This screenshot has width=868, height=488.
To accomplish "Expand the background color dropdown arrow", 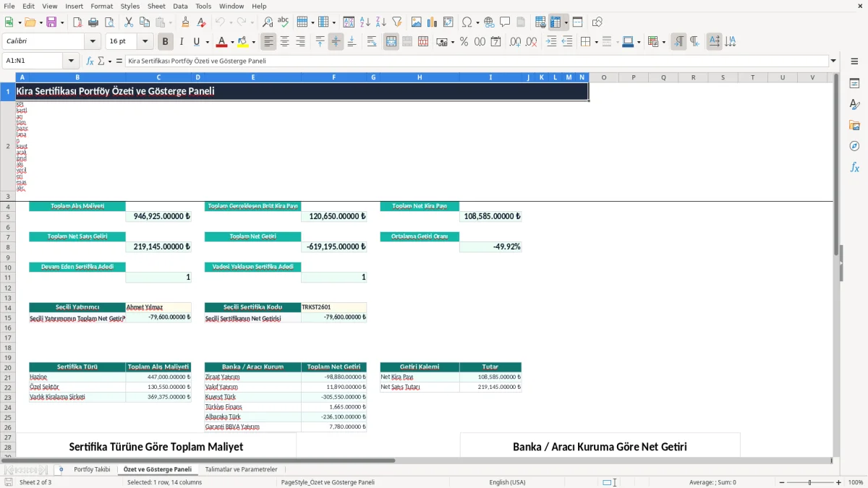I will click(x=253, y=42).
